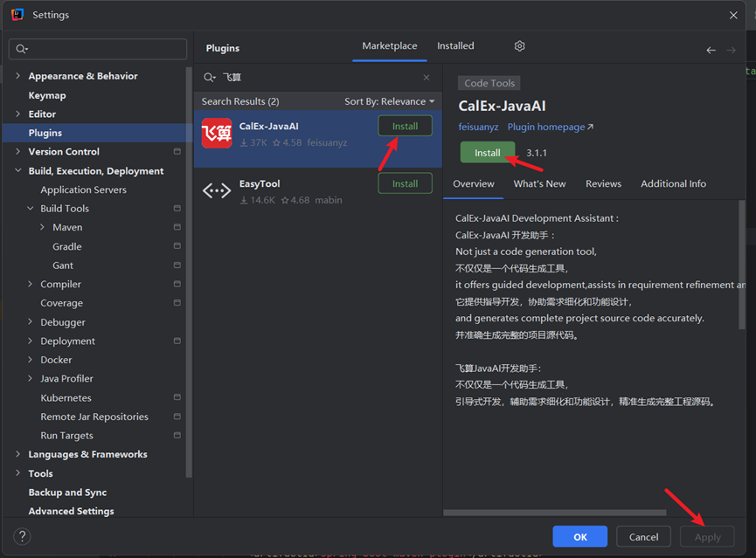Click the project-level icon beside Build Tools
The height and width of the screenshot is (558, 756).
pyautogui.click(x=177, y=208)
